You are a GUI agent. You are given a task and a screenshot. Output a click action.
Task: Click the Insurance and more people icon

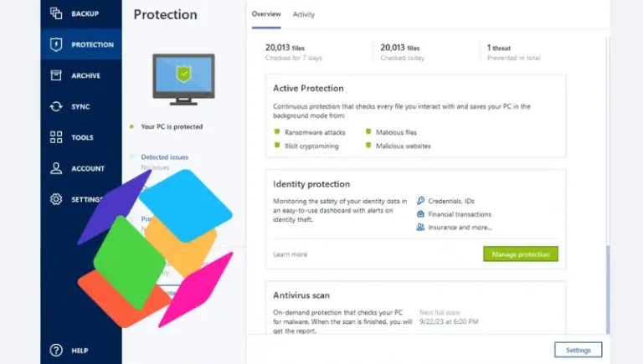[x=420, y=227]
